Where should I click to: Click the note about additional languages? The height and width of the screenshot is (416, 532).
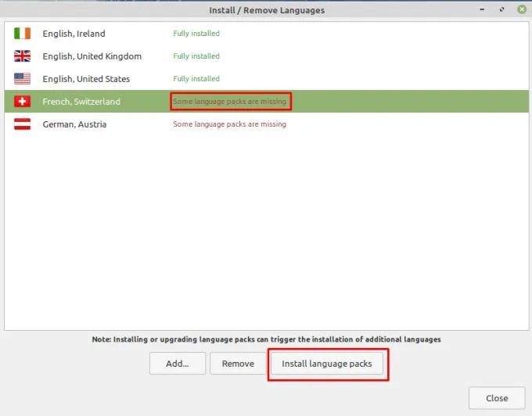(x=266, y=339)
